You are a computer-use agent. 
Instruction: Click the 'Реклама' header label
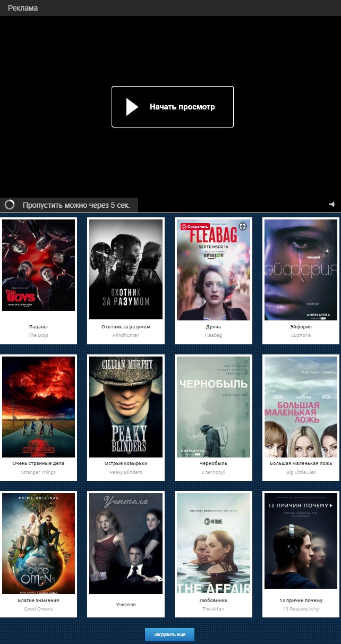(x=23, y=8)
